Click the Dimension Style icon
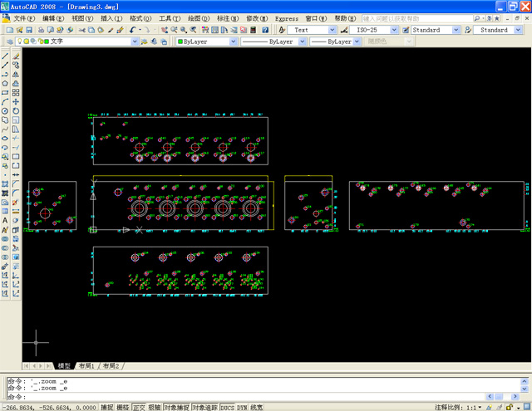The width and height of the screenshot is (532, 411). tap(344, 30)
